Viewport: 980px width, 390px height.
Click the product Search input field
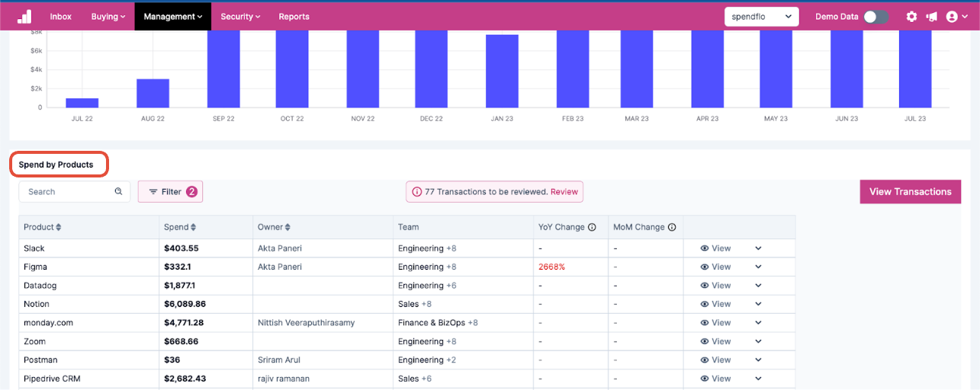74,192
